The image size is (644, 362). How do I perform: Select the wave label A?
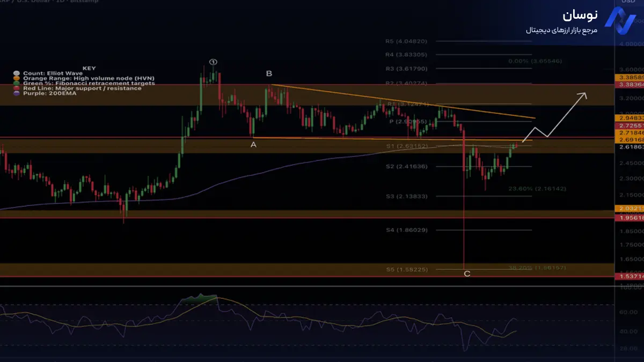tap(253, 144)
